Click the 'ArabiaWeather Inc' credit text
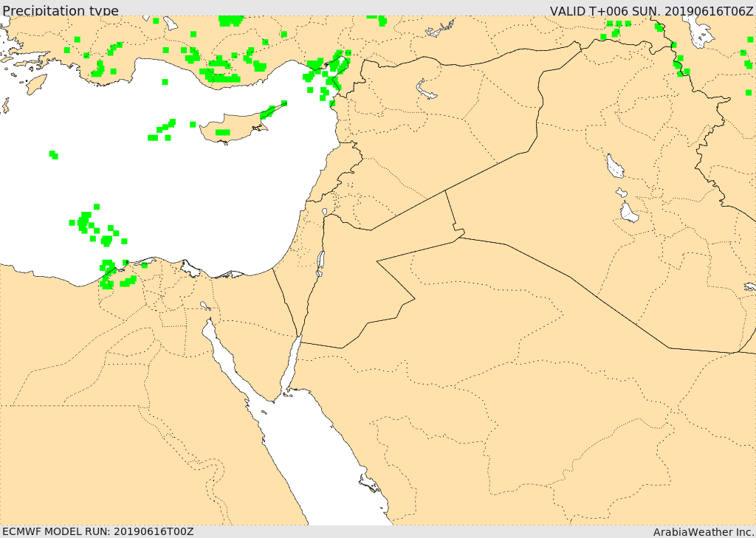This screenshot has width=756, height=538. pyautogui.click(x=704, y=532)
